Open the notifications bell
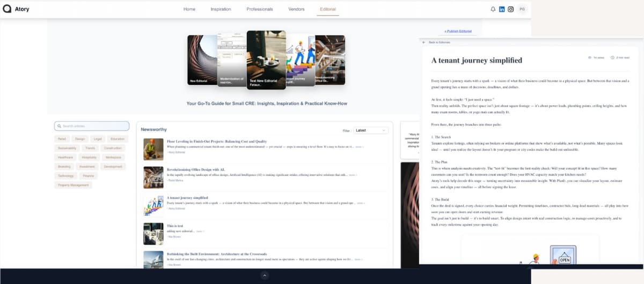The image size is (644, 284). pos(493,9)
